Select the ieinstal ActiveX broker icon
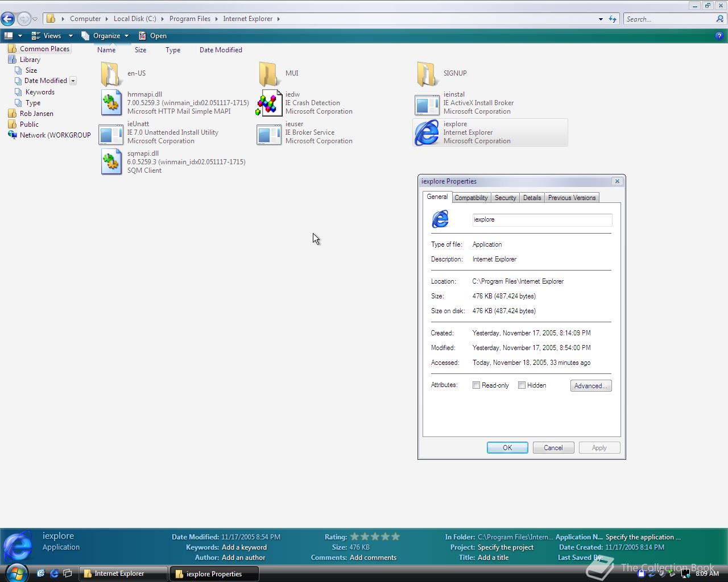The image size is (728, 582). point(427,105)
